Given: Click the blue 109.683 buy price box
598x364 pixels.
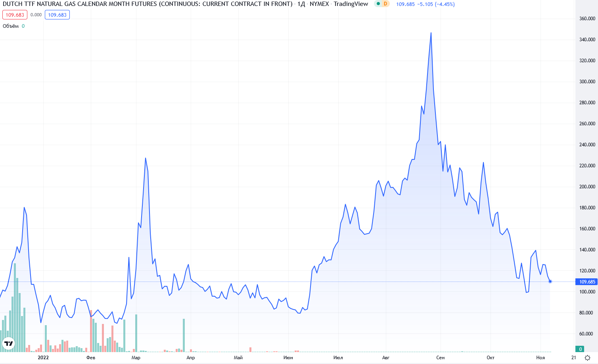Looking at the screenshot, I should click(57, 15).
